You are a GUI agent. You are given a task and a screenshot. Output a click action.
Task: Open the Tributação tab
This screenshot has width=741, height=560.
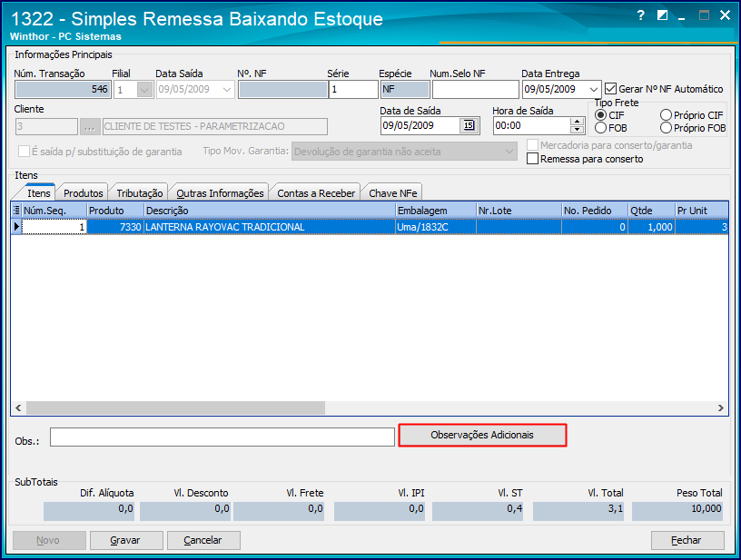140,193
